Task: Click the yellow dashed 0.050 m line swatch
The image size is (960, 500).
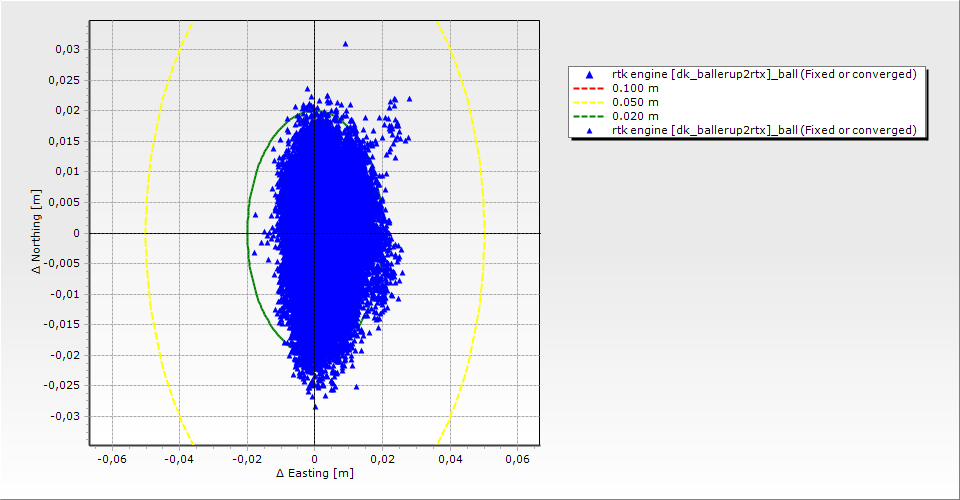Action: pyautogui.click(x=588, y=102)
